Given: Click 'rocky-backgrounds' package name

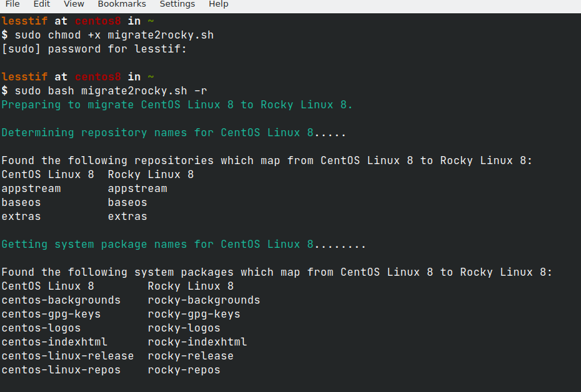Looking at the screenshot, I should 204,300.
